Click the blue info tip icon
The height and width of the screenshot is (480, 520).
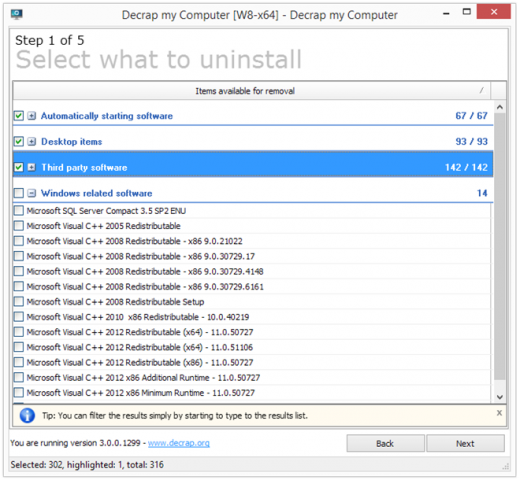pos(27,415)
